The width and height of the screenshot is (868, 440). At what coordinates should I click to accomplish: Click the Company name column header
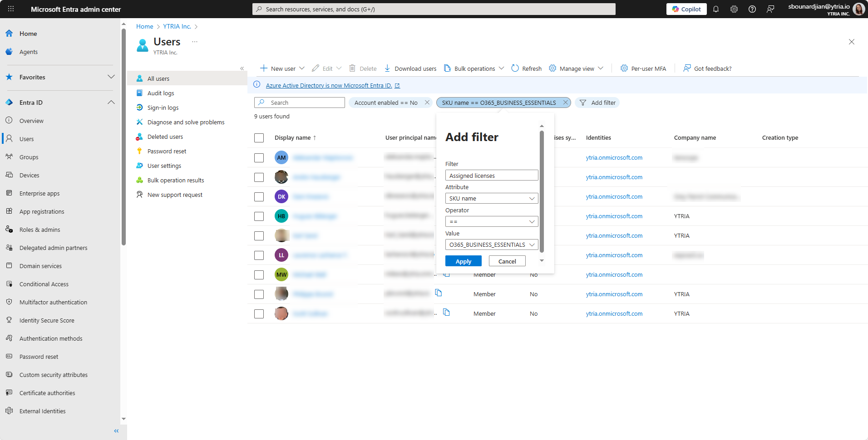(695, 137)
